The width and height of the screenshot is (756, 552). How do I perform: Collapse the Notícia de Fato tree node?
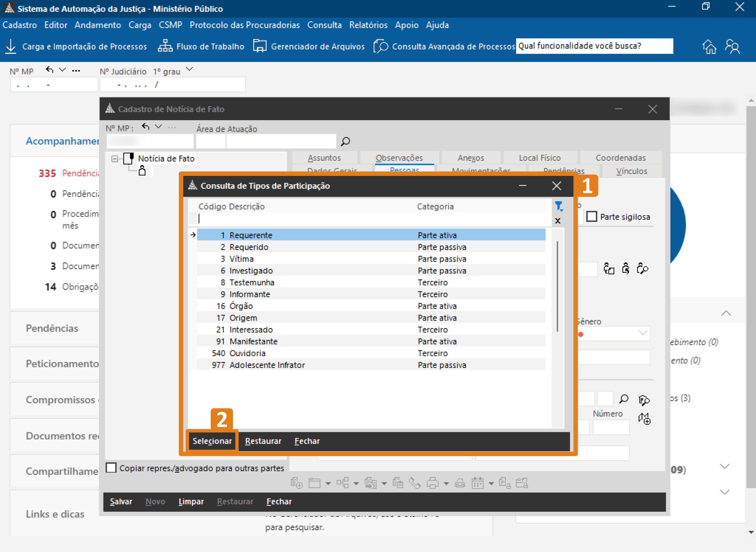point(115,159)
